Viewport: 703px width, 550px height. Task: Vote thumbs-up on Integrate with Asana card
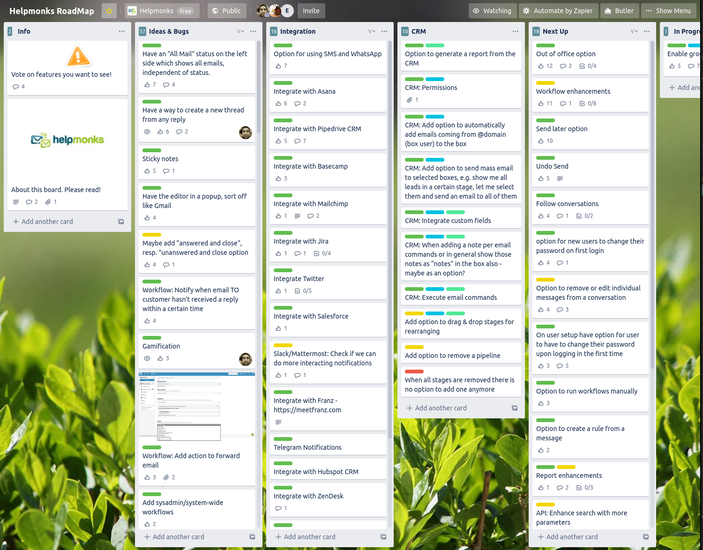pyautogui.click(x=281, y=104)
